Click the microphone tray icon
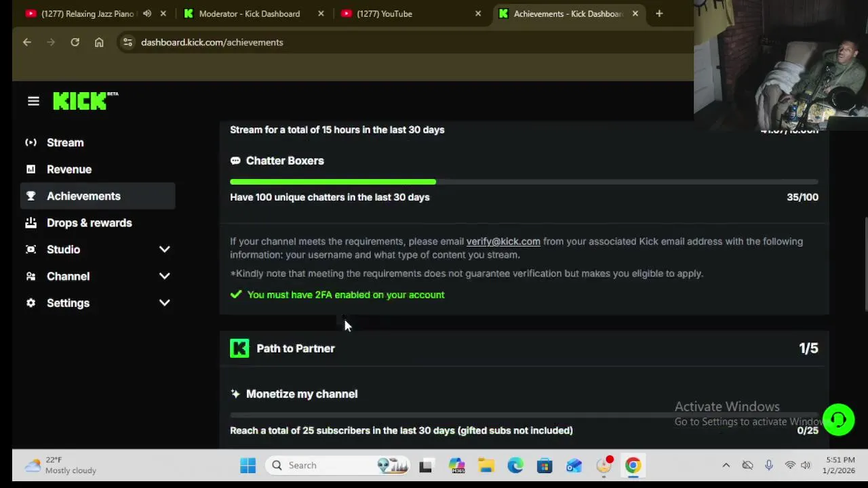Image resolution: width=868 pixels, height=488 pixels. [769, 466]
